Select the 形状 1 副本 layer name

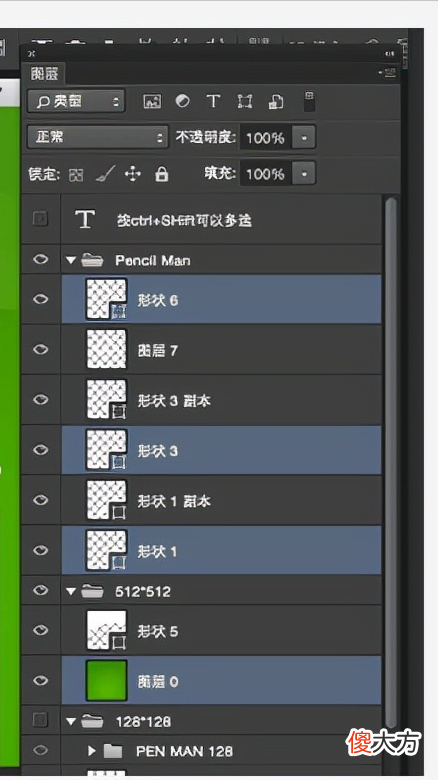click(174, 501)
